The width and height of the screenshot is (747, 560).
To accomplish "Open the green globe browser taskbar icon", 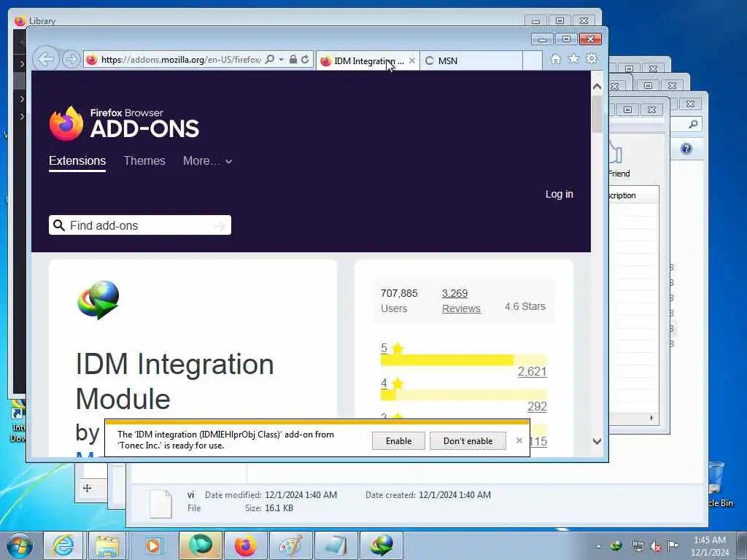I will [x=201, y=545].
